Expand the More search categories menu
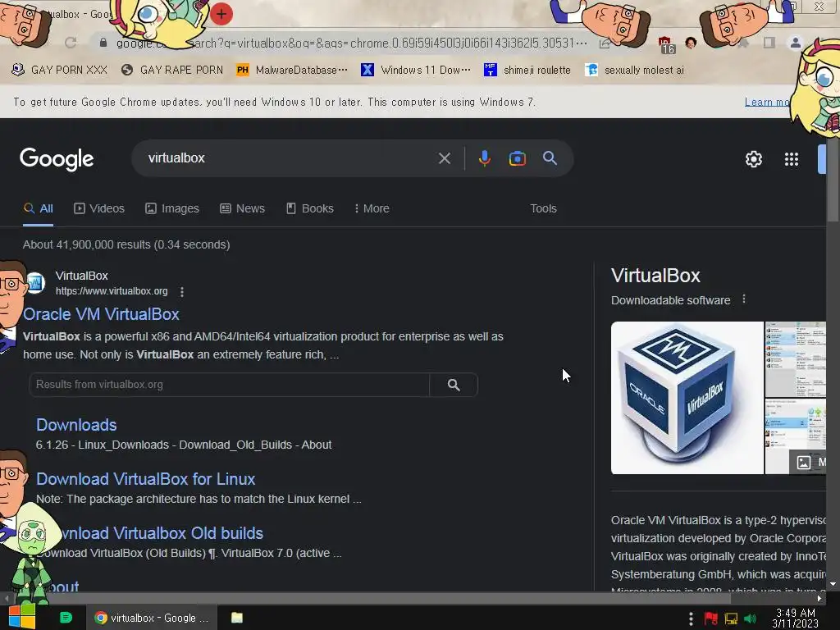The width and height of the screenshot is (840, 630). pos(372,208)
